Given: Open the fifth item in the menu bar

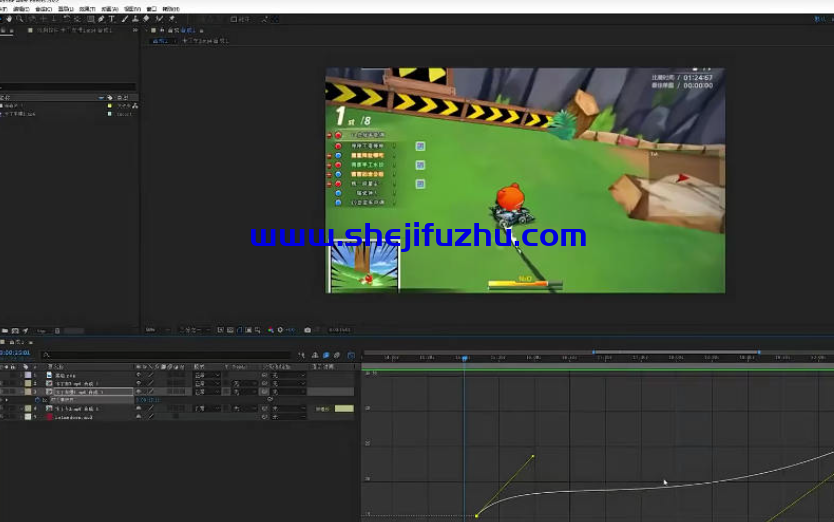Looking at the screenshot, I should click(88, 9).
